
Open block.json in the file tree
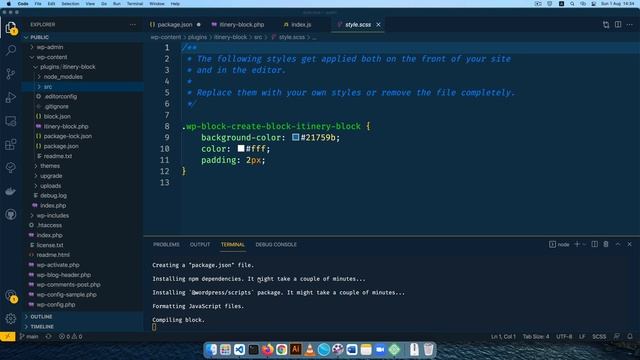pos(57,116)
